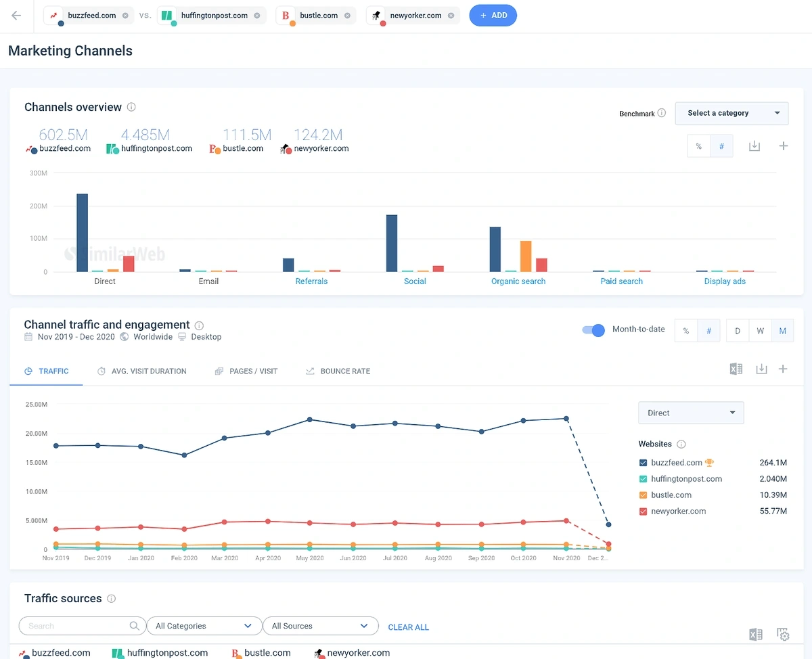
Task: Go back using the arrow icon
Action: click(x=16, y=16)
